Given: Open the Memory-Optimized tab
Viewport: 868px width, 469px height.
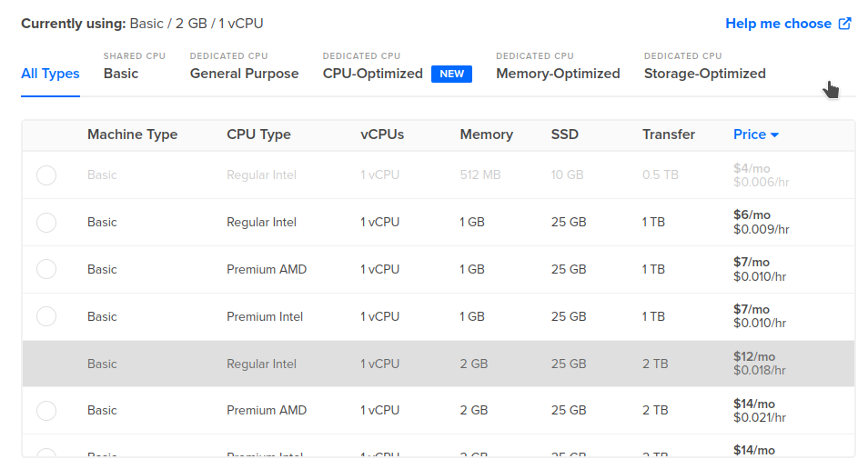Looking at the screenshot, I should pos(558,74).
